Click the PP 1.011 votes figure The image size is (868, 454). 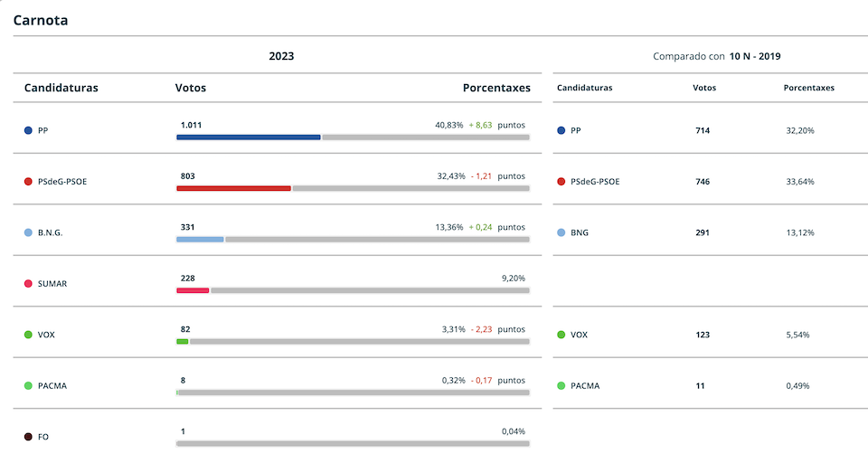(191, 125)
